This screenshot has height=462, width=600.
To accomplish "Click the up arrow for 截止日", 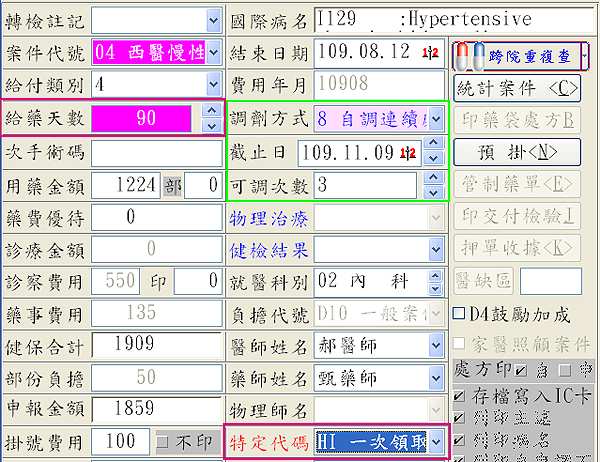I will point(434,146).
